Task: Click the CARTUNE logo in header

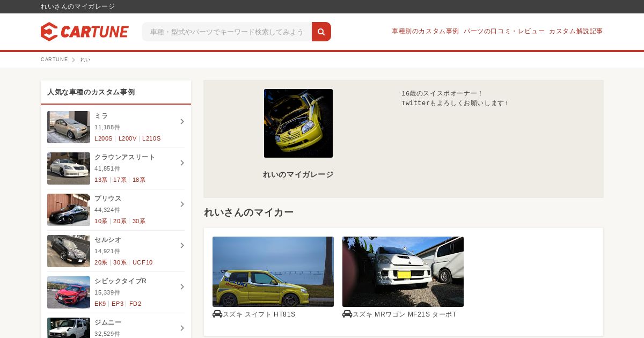Action: click(x=85, y=32)
